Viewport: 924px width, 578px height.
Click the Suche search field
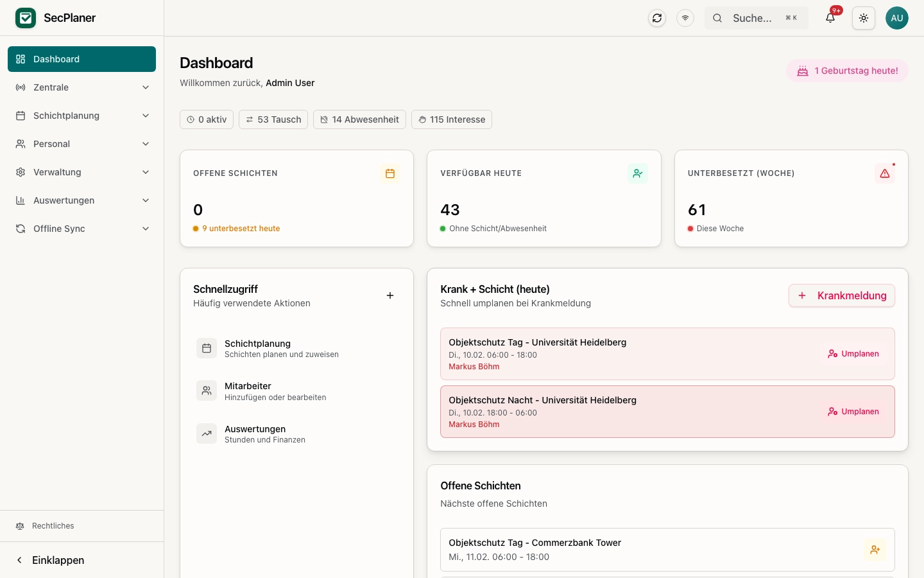[756, 18]
